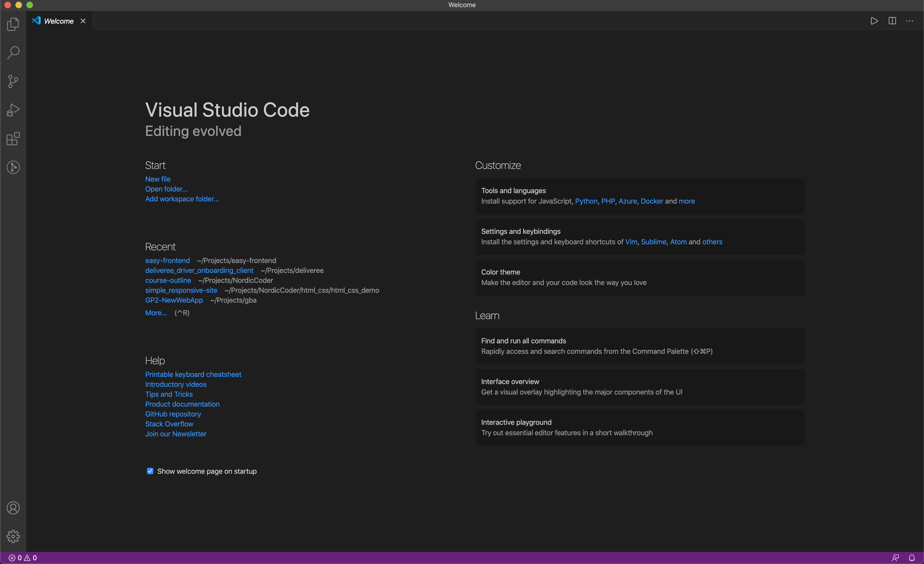The height and width of the screenshot is (564, 924).
Task: Install Python support link
Action: pyautogui.click(x=586, y=201)
